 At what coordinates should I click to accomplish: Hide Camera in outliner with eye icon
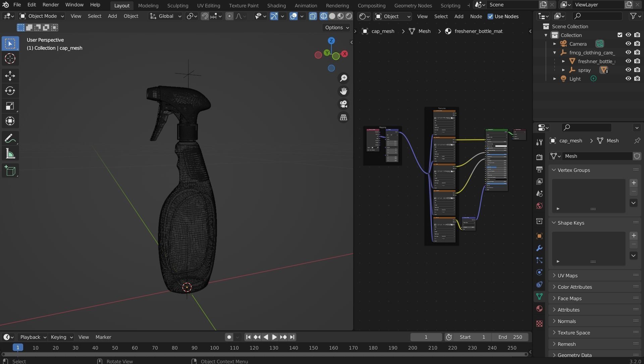(628, 44)
